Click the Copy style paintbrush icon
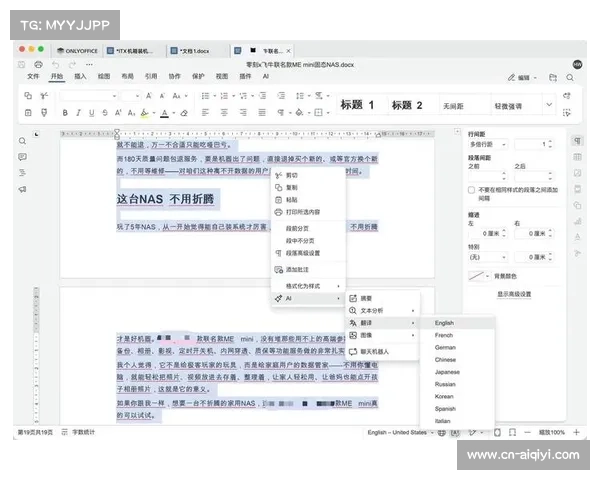Image resolution: width=600 pixels, height=480 pixels. (44, 113)
